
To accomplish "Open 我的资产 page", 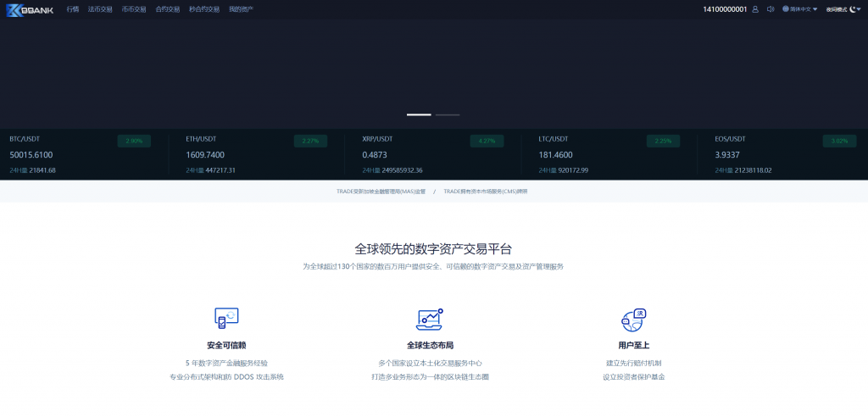I will coord(242,9).
